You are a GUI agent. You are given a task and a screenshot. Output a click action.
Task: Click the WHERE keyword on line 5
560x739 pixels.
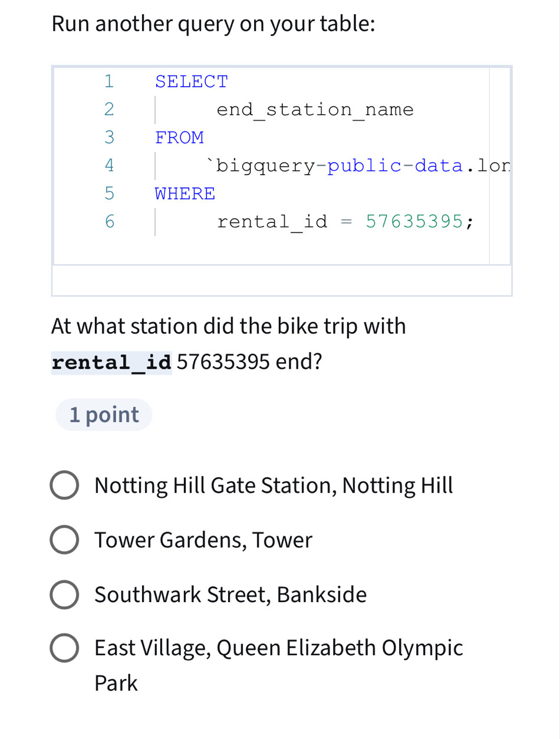coord(185,194)
